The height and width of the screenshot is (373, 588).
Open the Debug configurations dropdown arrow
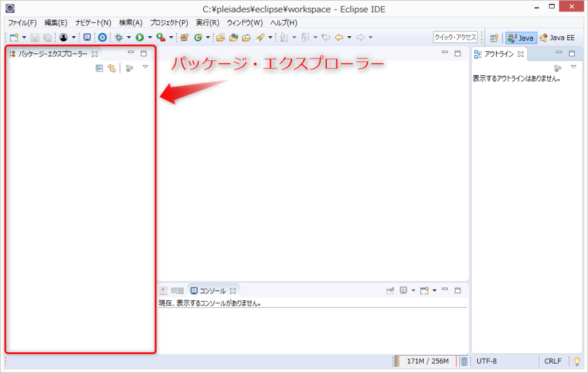click(129, 37)
